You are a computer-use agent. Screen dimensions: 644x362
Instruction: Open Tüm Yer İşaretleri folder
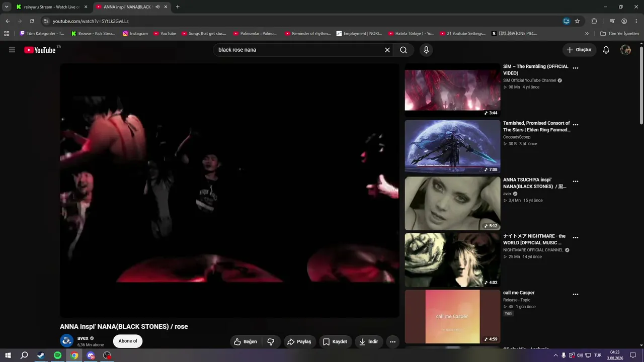tap(619, 34)
